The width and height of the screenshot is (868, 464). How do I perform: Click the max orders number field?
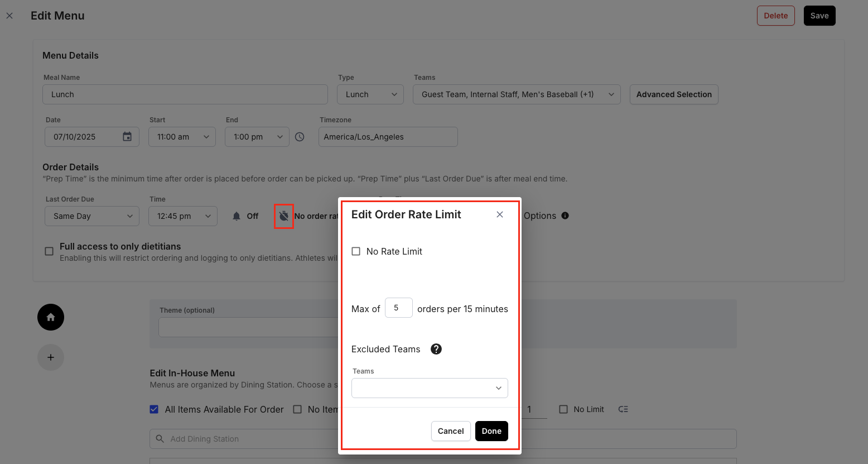coord(399,308)
